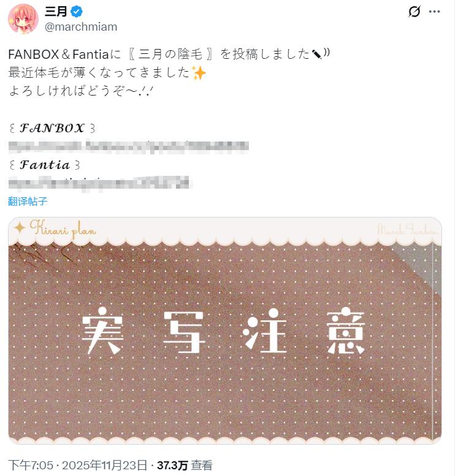Open the pink-haired profile avatar
The height and width of the screenshot is (476, 469).
(x=23, y=19)
